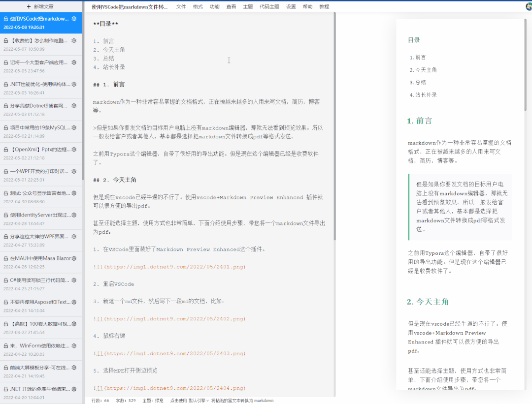Click lock icon of 使用VSCode把markdow article
This screenshot has height=404, width=532.
[6, 19]
